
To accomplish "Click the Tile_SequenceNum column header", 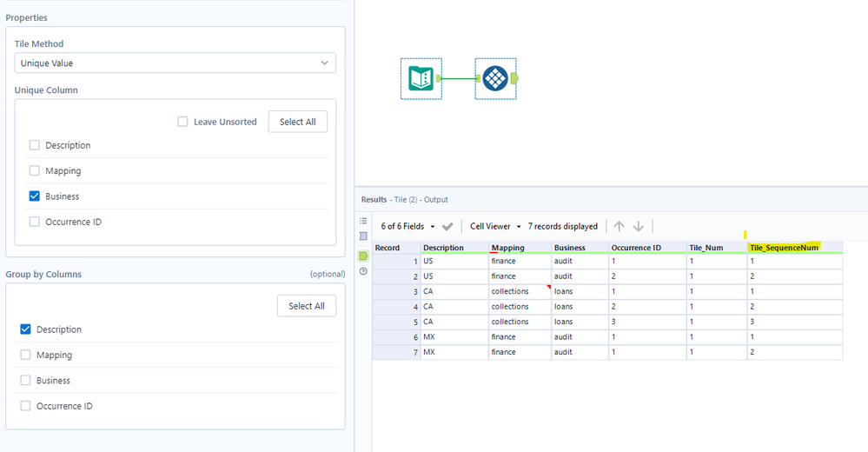I will click(795, 248).
